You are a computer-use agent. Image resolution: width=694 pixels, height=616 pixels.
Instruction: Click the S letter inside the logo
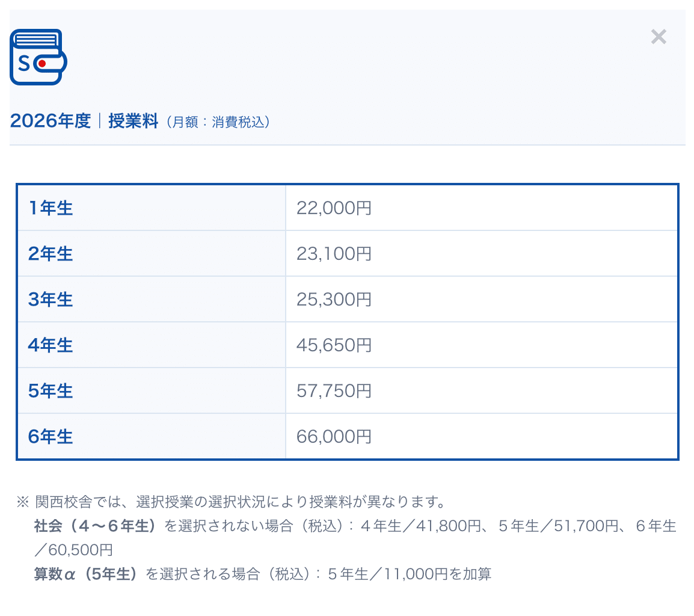pyautogui.click(x=24, y=63)
